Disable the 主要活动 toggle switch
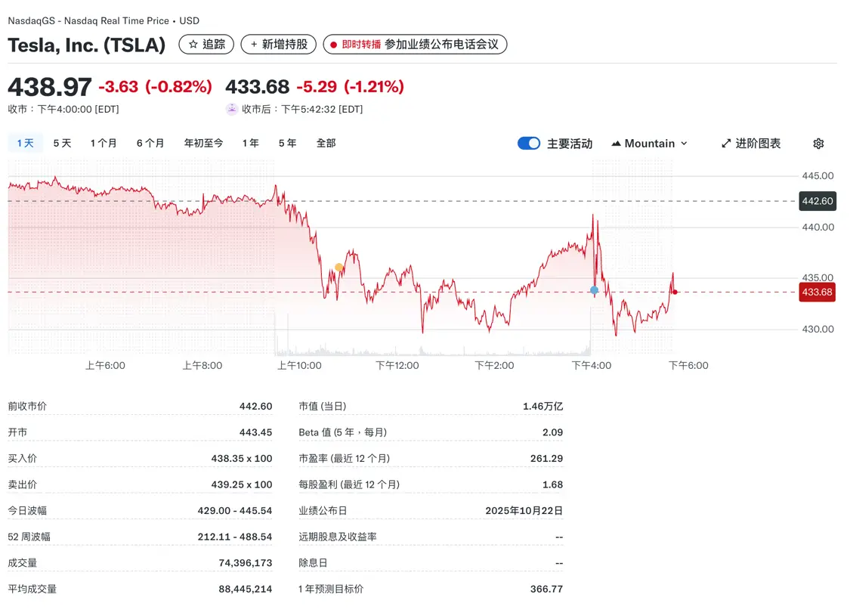Viewport: 850px width, 616px height. pyautogui.click(x=528, y=143)
